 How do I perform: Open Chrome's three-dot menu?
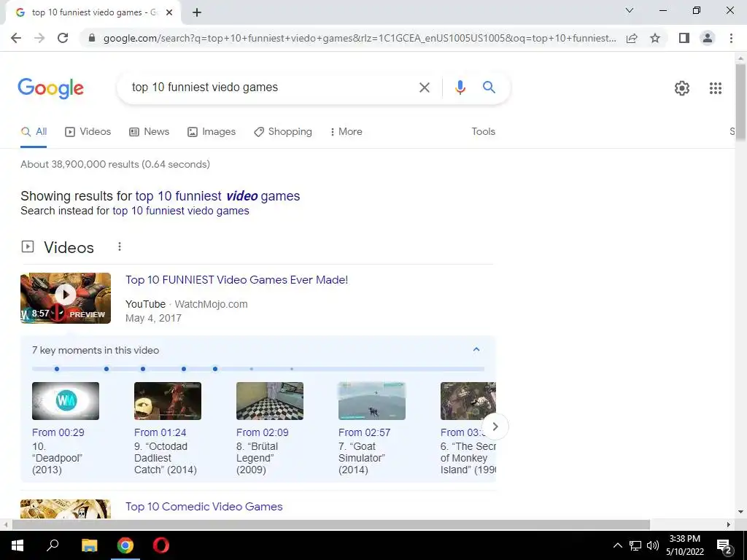(731, 38)
